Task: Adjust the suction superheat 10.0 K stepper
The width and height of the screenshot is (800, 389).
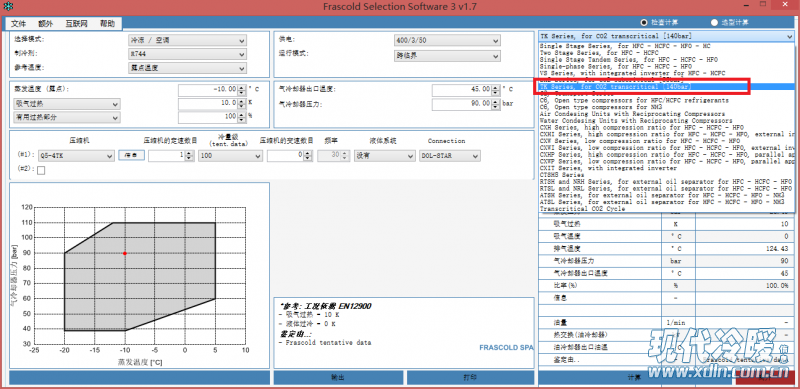Action: 241,104
